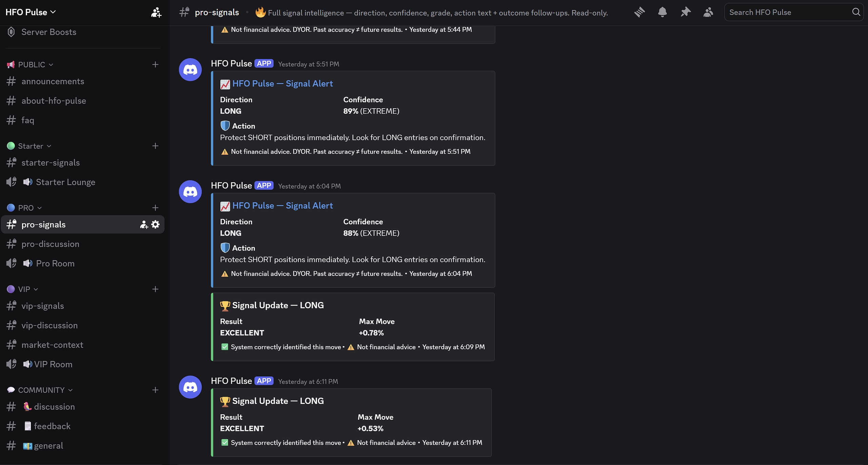This screenshot has width=868, height=465.
Task: Click shield Action icon in 89% alert
Action: click(x=225, y=126)
